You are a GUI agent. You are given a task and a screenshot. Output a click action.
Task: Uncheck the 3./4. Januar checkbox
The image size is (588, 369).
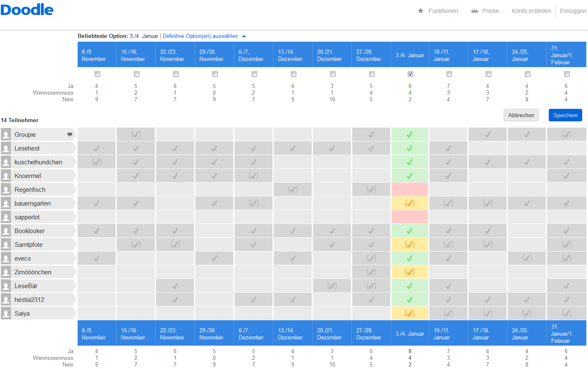pyautogui.click(x=410, y=74)
